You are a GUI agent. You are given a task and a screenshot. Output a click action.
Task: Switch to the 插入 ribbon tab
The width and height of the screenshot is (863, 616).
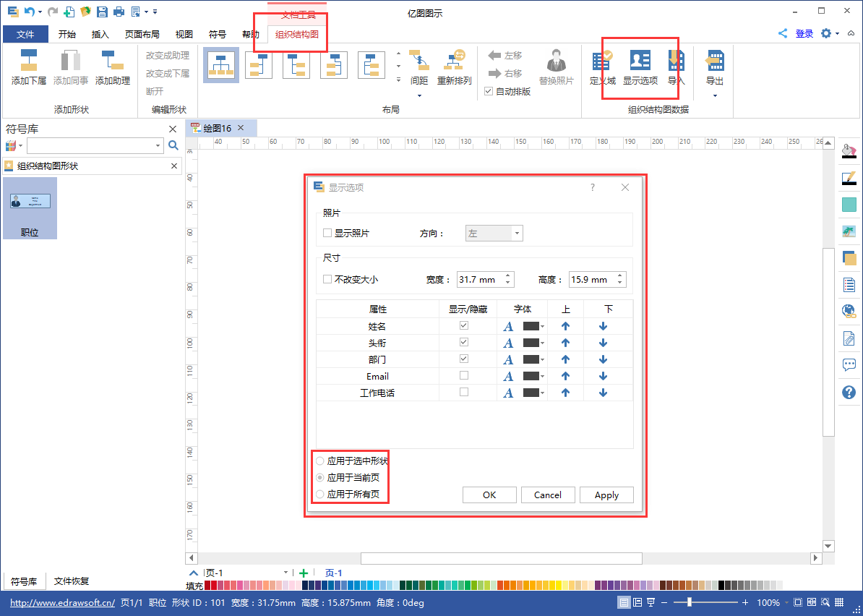click(100, 34)
